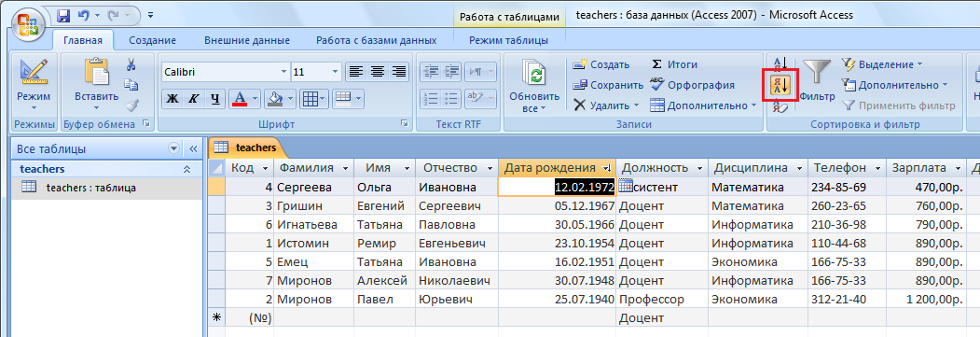Image resolution: width=980 pixels, height=337 pixels.
Task: Select the Профессор cell in Миронов Павел row
Action: (661, 299)
